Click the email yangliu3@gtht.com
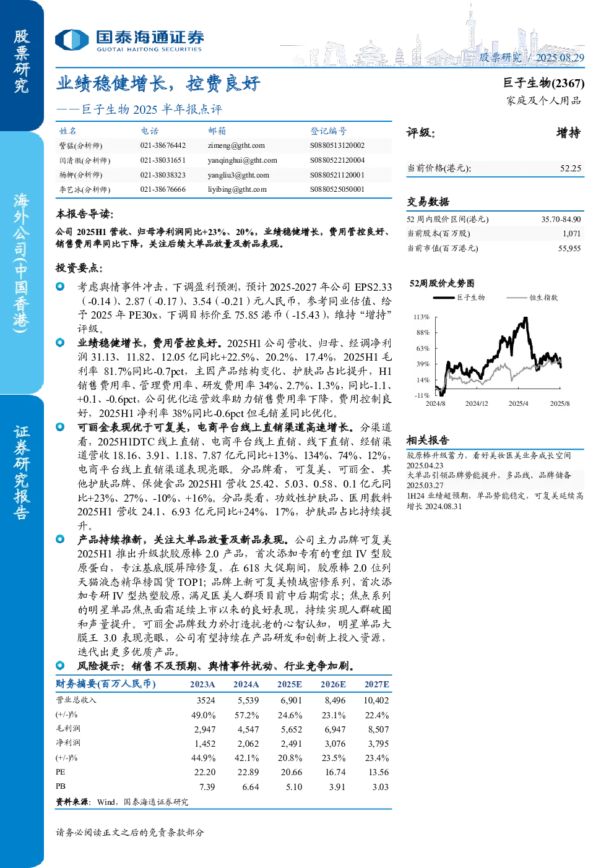The image size is (614, 868). (x=238, y=175)
